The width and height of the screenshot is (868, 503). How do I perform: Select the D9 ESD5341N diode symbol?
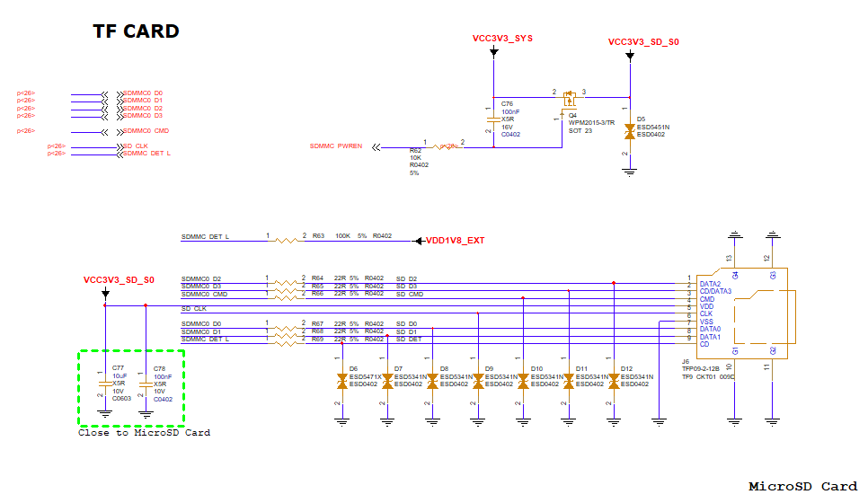click(x=478, y=381)
